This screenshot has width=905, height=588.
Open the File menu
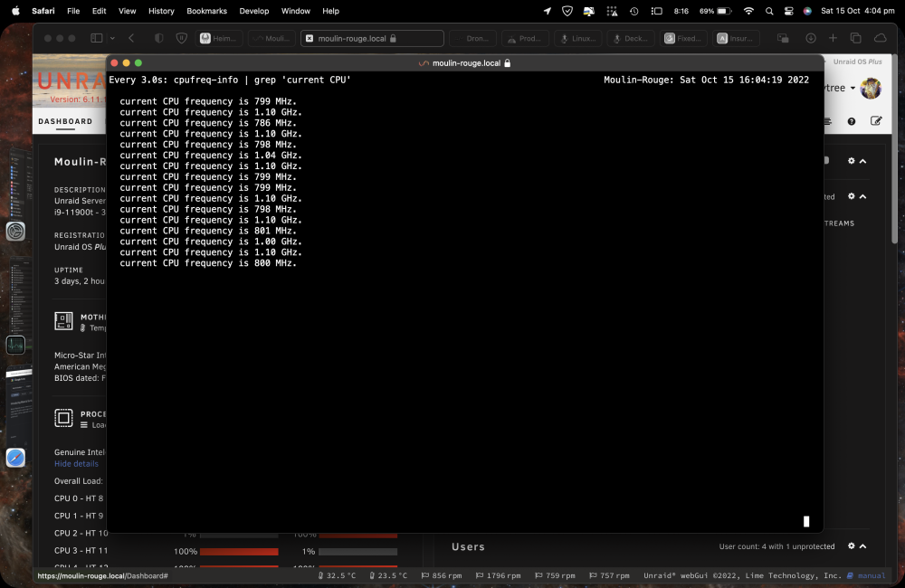[73, 11]
